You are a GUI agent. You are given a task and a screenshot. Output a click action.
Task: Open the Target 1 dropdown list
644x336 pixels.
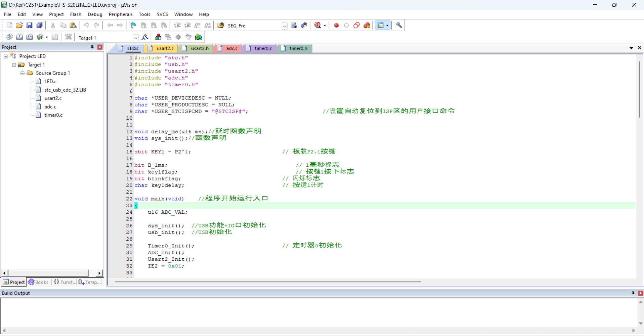tap(135, 38)
